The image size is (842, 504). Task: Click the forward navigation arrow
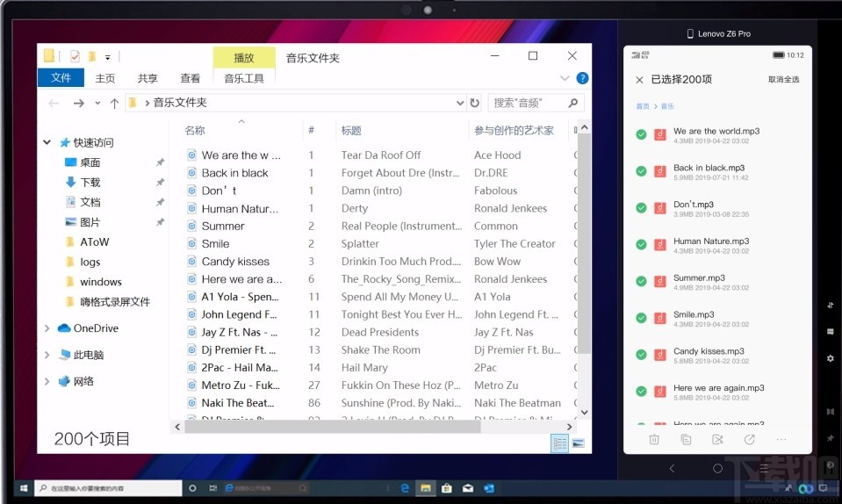click(x=79, y=103)
